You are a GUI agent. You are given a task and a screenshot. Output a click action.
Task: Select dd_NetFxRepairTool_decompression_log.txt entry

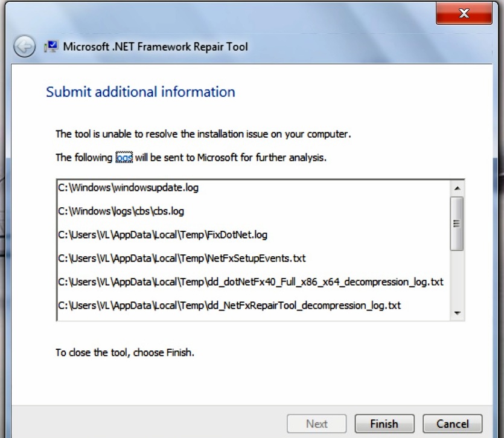tap(229, 305)
